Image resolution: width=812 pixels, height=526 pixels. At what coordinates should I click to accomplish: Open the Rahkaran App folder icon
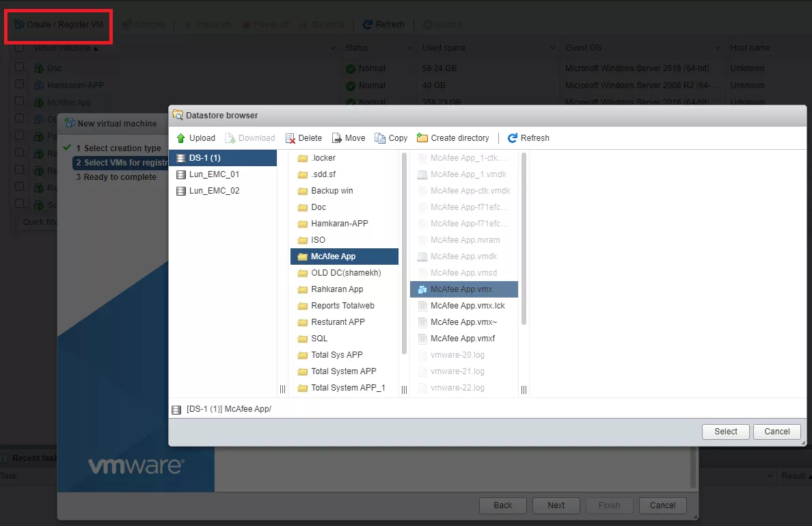pyautogui.click(x=302, y=290)
